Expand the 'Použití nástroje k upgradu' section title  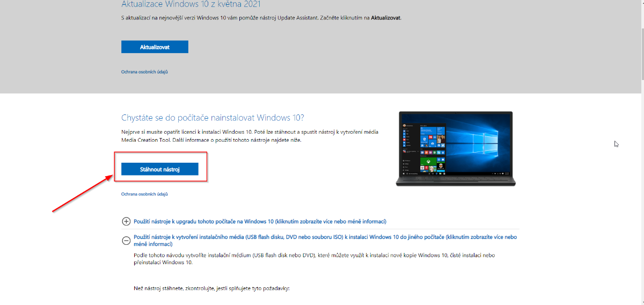tap(260, 221)
